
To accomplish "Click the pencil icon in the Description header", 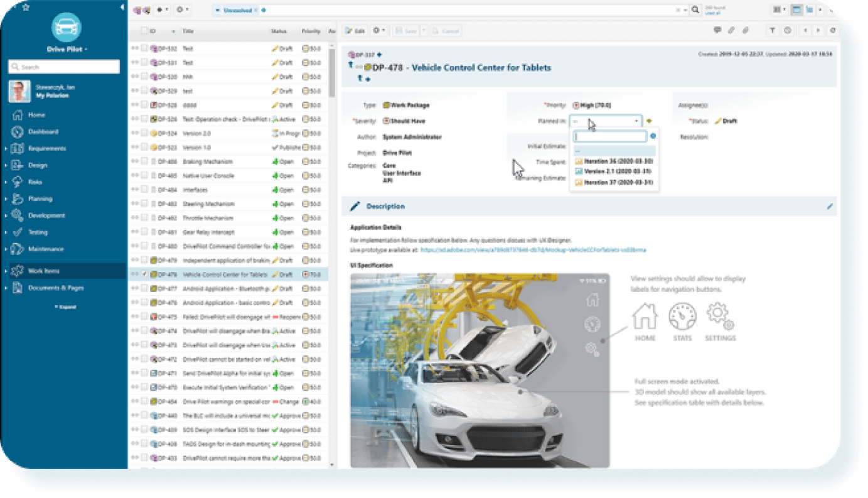I will pos(830,206).
